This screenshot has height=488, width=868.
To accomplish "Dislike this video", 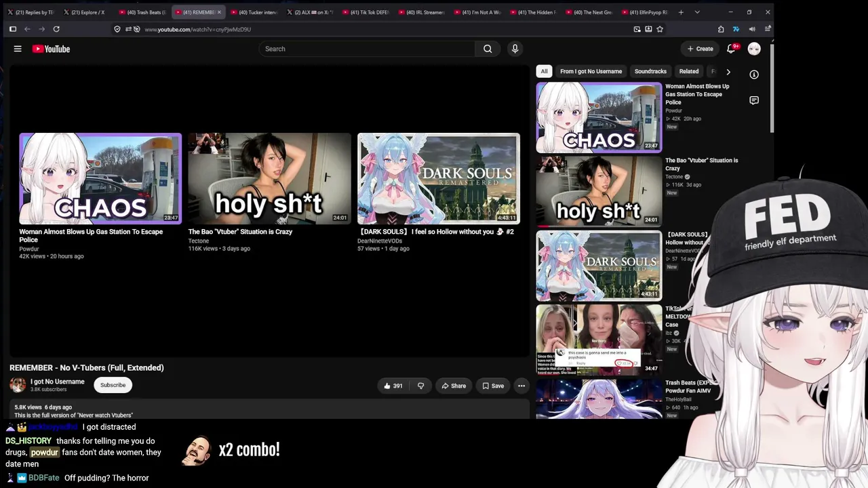I will coord(420,386).
